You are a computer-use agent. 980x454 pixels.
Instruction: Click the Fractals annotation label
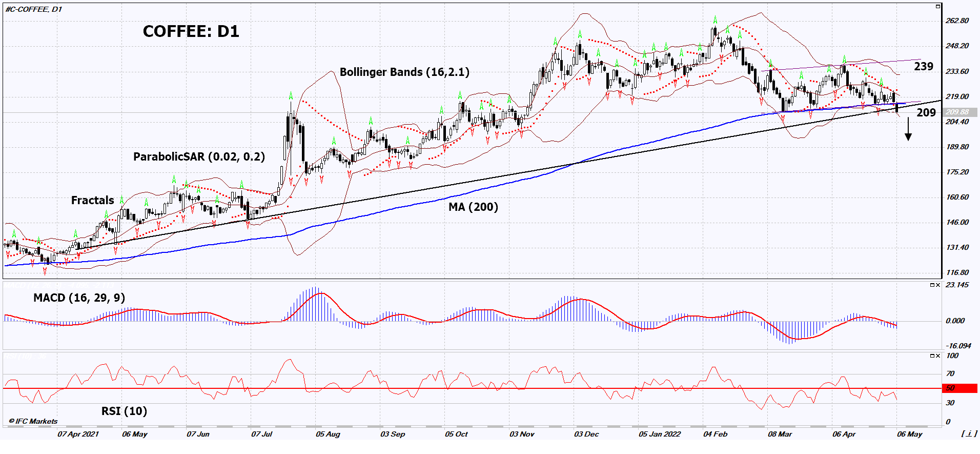tap(92, 201)
